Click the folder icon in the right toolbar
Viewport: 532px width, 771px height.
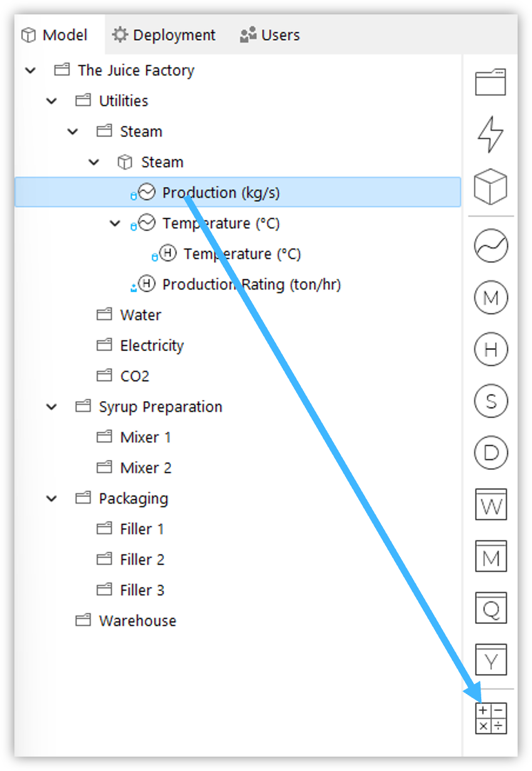pos(491,82)
